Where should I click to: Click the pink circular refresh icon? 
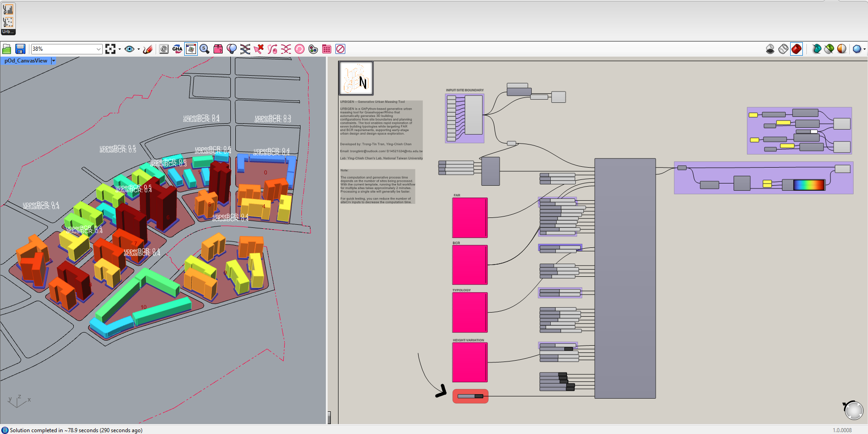(300, 49)
